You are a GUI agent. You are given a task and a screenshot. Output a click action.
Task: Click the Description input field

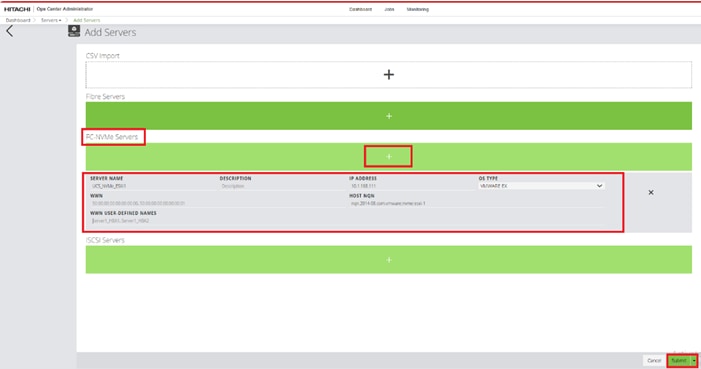(282, 186)
